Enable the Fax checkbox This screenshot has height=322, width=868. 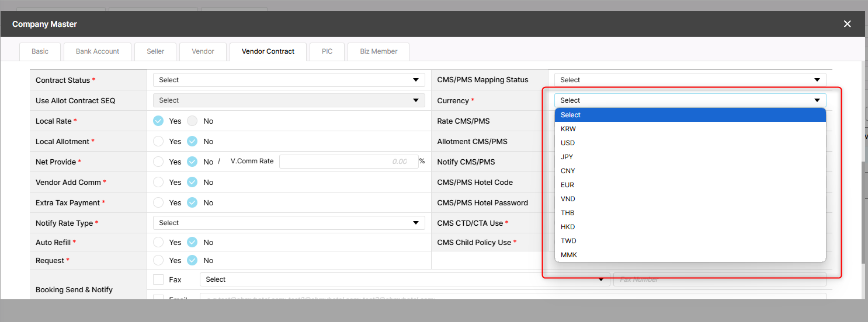(x=158, y=280)
